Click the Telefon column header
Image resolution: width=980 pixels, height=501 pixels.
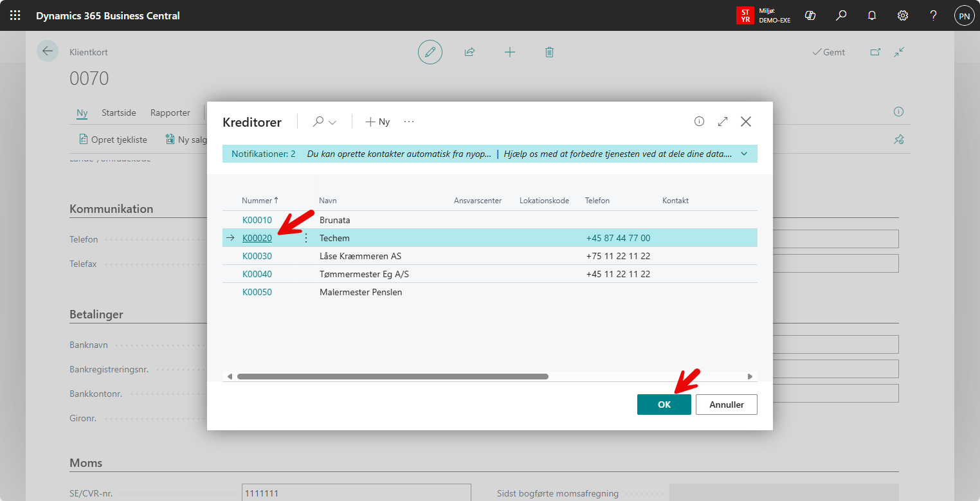click(597, 201)
